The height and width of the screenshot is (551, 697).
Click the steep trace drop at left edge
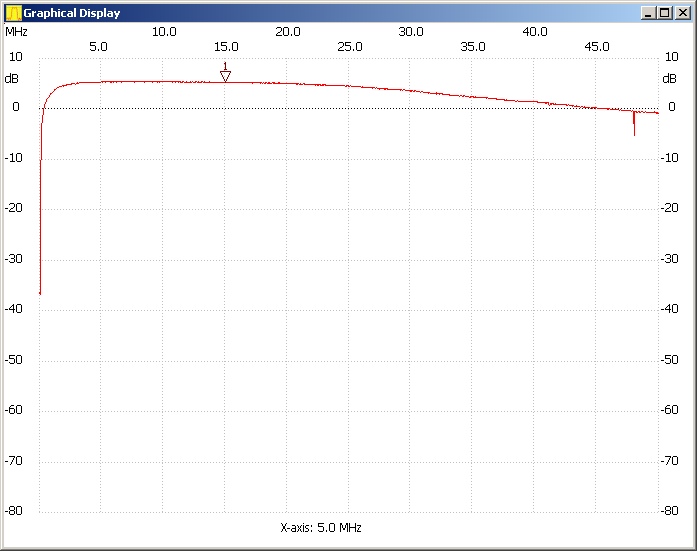pyautogui.click(x=40, y=220)
